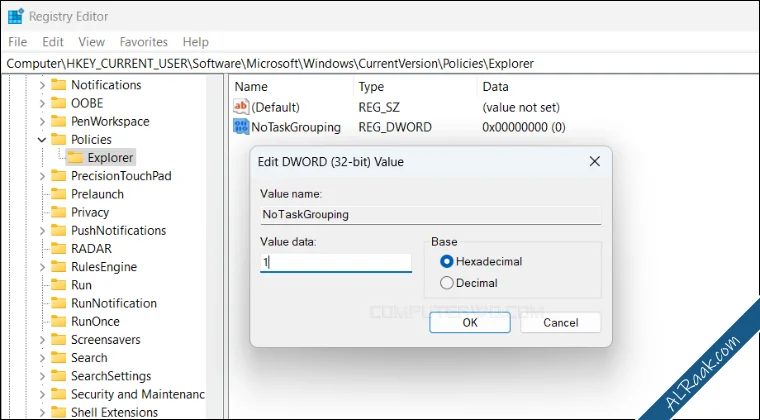Select the (Default) value name

tap(275, 107)
